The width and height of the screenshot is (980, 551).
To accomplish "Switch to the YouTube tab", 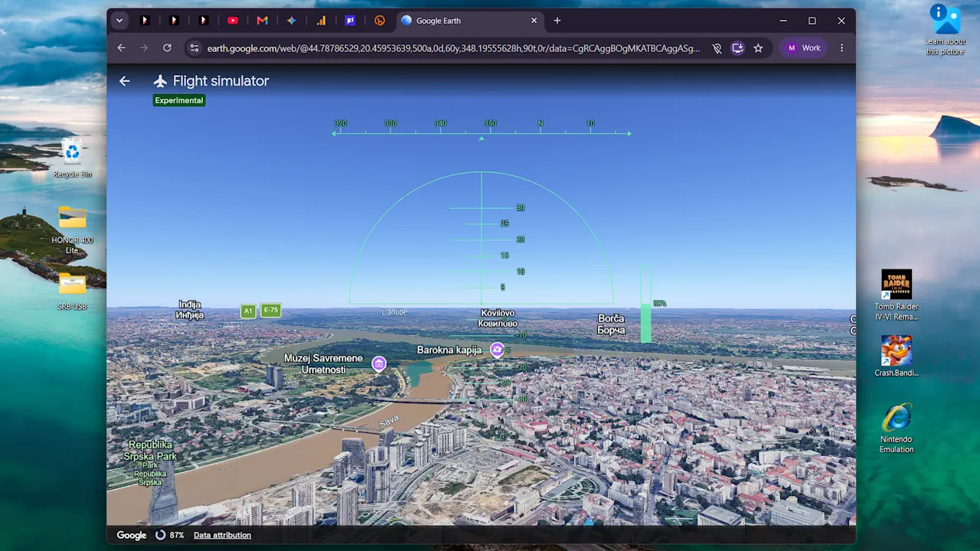I will click(x=233, y=21).
